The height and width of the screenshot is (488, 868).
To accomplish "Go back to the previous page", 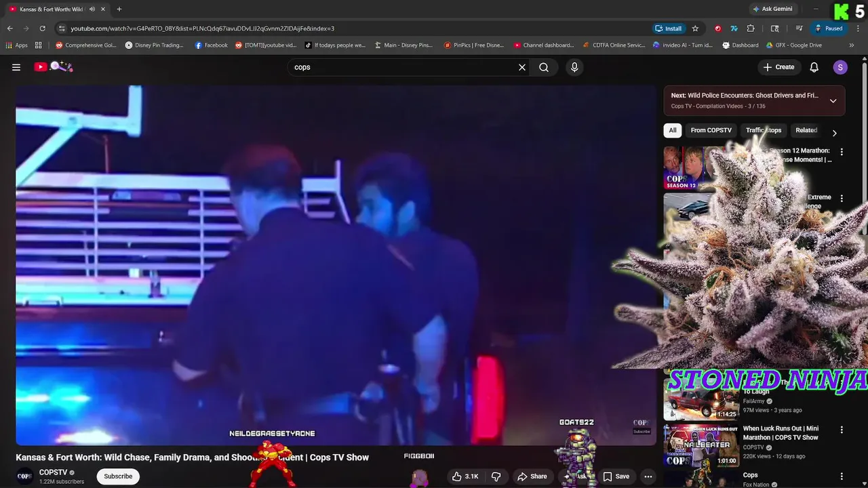I will (x=10, y=28).
